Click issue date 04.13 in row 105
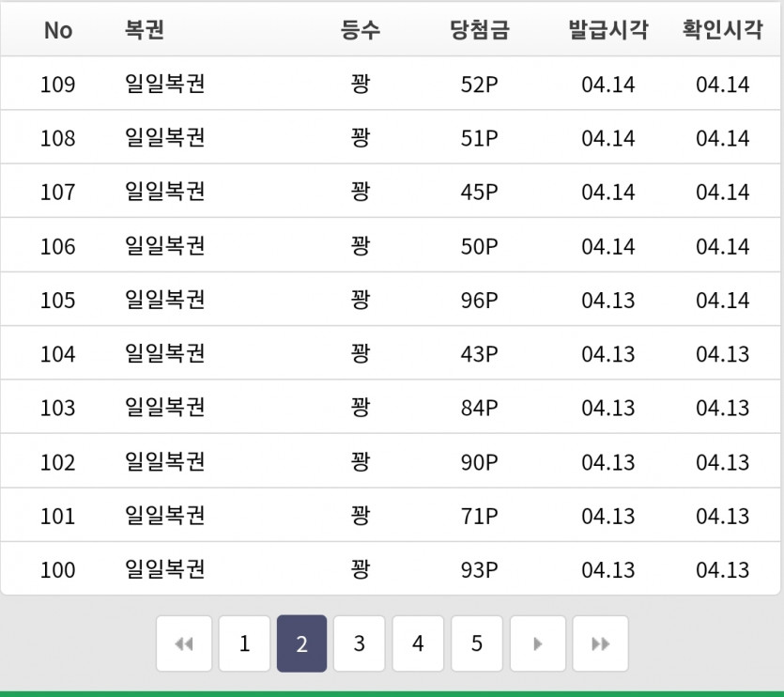 pos(608,301)
